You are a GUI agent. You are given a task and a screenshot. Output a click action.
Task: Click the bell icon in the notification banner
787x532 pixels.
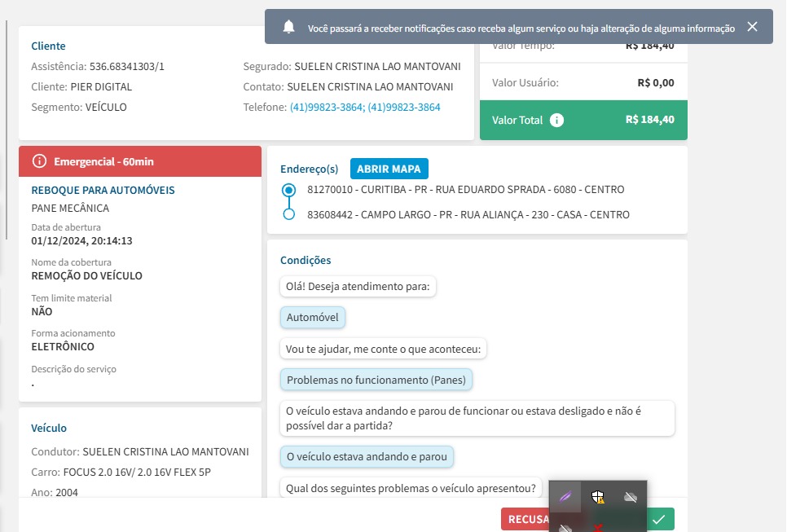pos(288,27)
